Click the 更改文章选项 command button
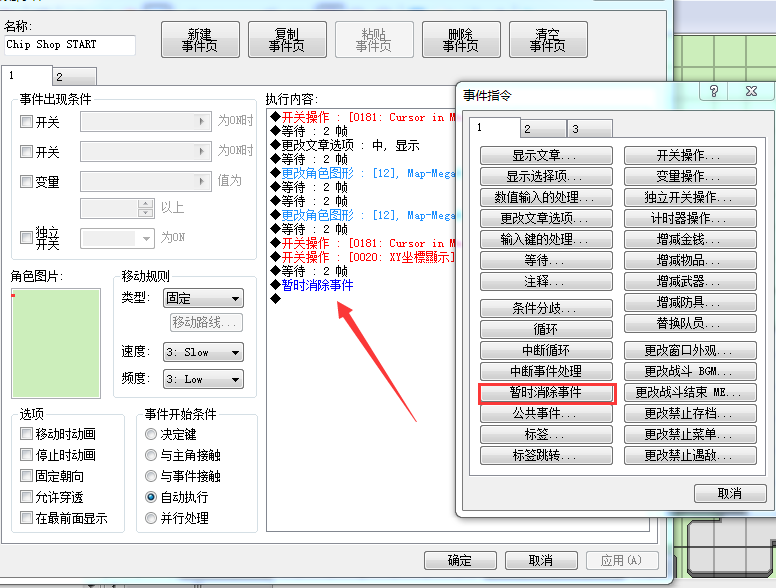776x588 pixels. pyautogui.click(x=546, y=218)
